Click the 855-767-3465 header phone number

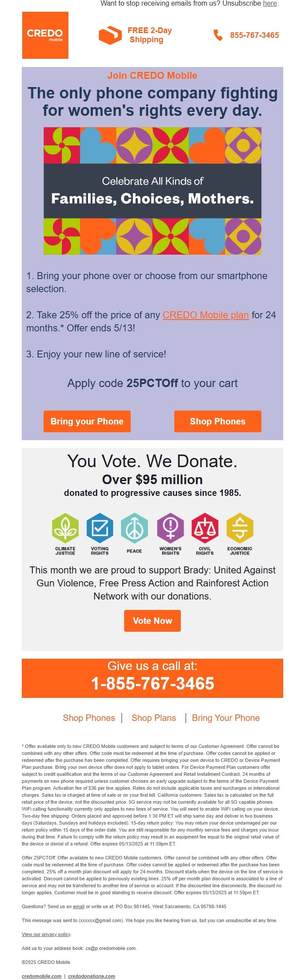click(254, 35)
